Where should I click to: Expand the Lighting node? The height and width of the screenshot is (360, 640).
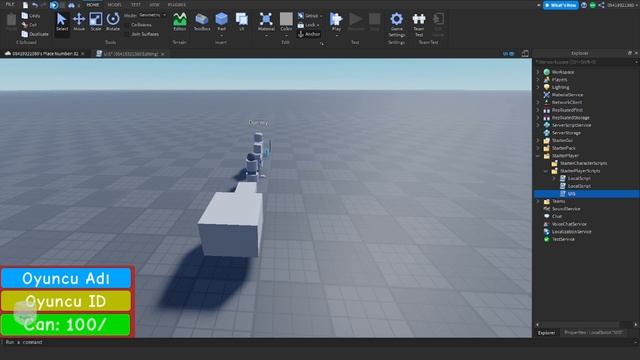click(538, 87)
